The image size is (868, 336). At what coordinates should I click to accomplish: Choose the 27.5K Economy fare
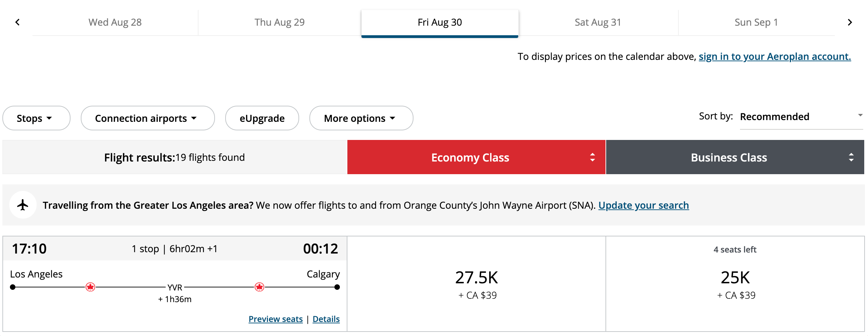[476, 284]
